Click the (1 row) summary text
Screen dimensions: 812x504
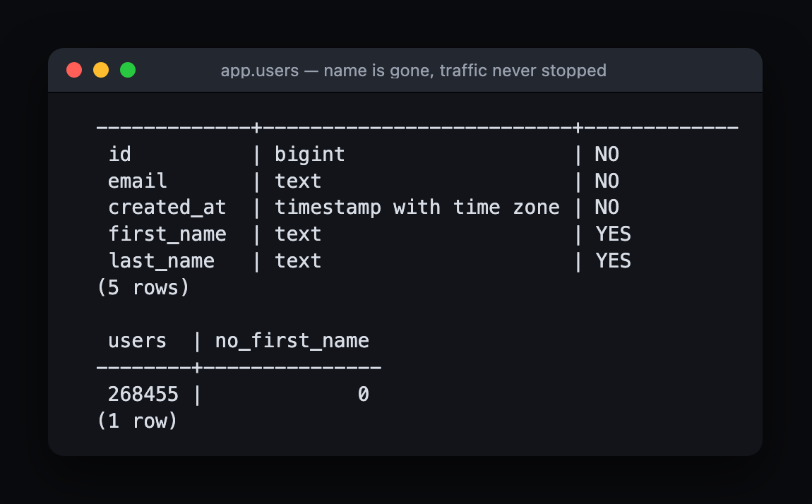[137, 421]
